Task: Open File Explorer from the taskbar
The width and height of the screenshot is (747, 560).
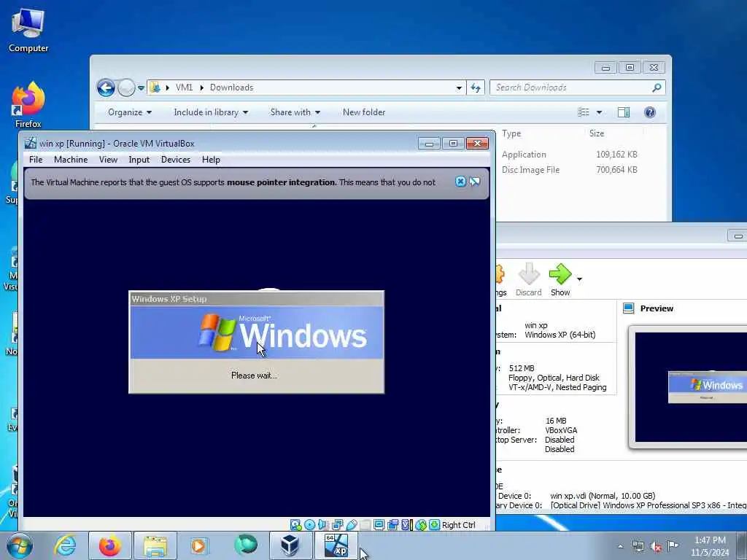Action: click(x=155, y=545)
